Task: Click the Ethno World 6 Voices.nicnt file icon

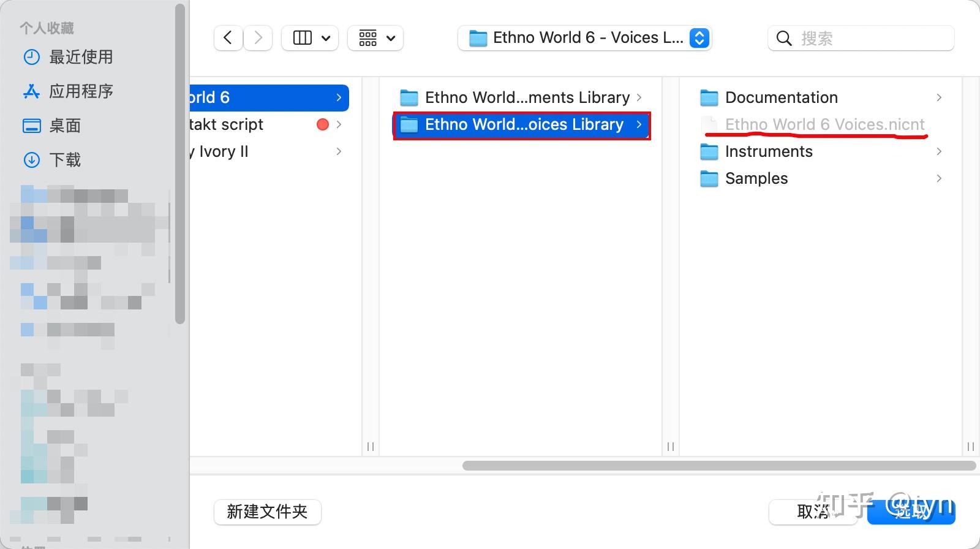Action: 709,124
